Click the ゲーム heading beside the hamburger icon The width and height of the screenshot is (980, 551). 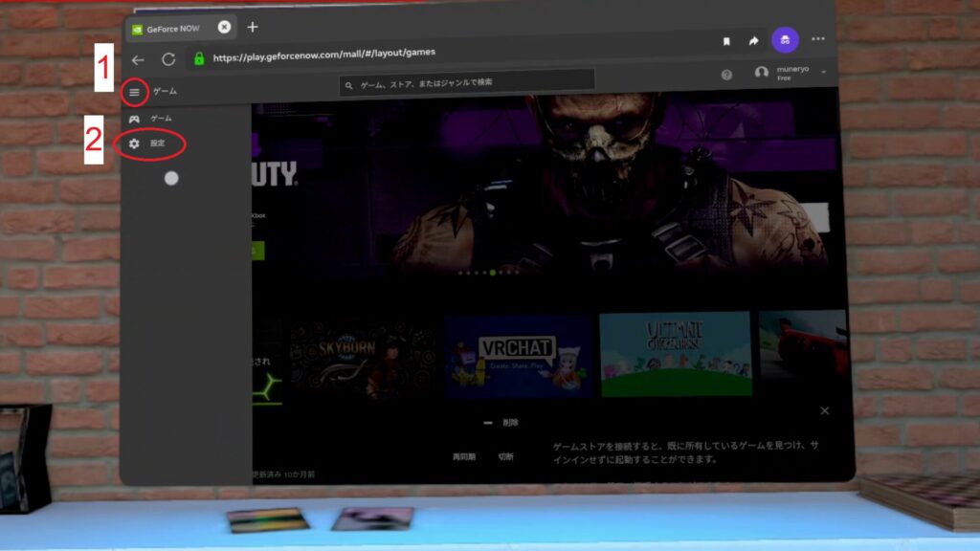[165, 91]
